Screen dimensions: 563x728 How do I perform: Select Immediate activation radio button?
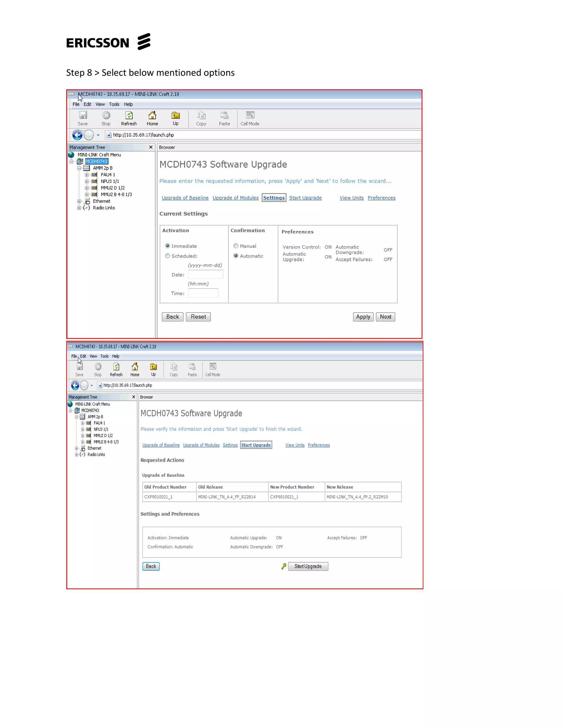click(x=167, y=246)
